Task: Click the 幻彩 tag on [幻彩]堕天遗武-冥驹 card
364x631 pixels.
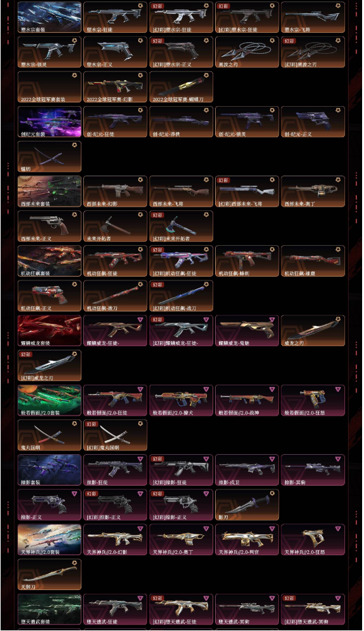Action: tap(289, 598)
